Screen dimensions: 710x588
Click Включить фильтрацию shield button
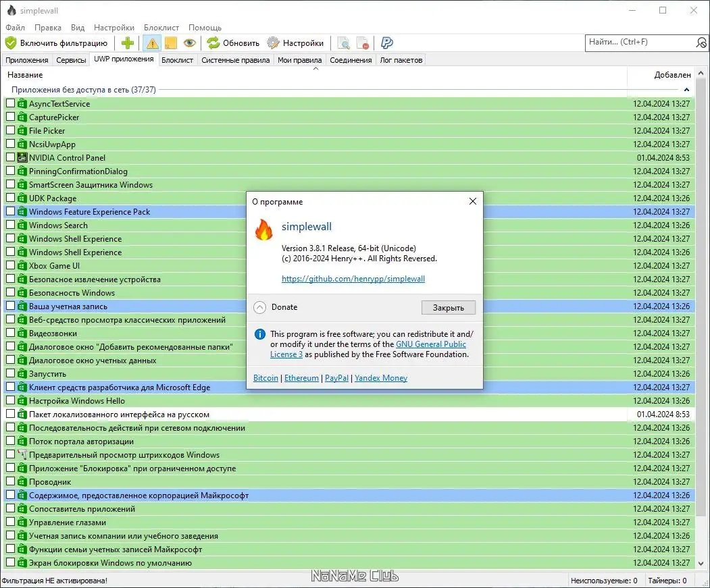point(57,43)
